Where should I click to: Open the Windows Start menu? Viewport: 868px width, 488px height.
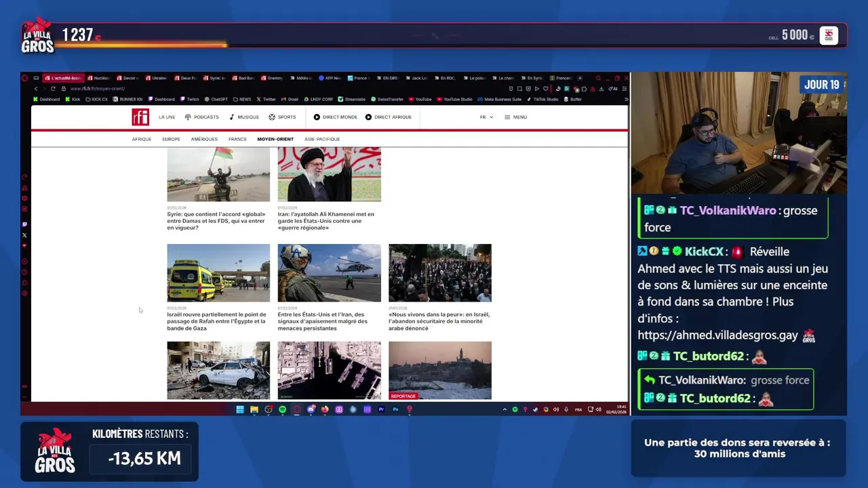tap(240, 409)
